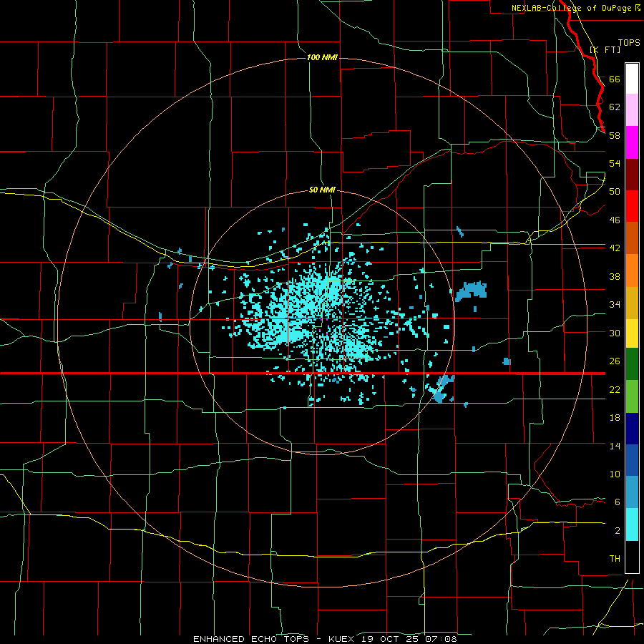Click the ENHANCED ECHO TOPS product title

pos(251,639)
